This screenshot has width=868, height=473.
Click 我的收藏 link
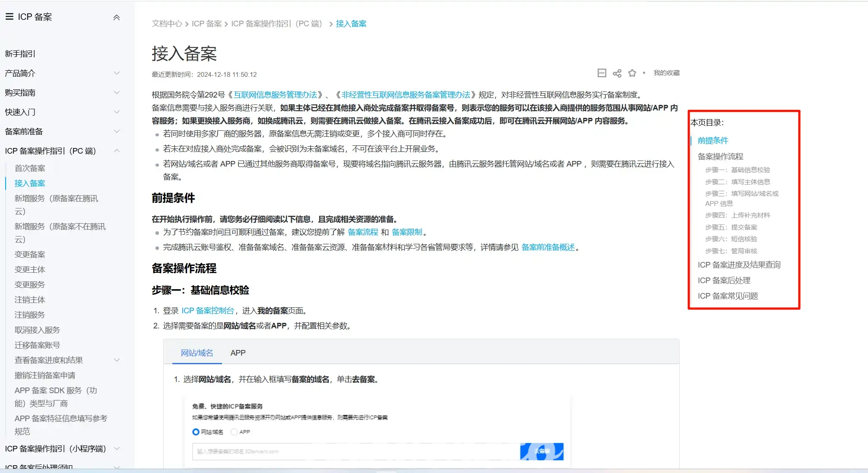click(666, 73)
